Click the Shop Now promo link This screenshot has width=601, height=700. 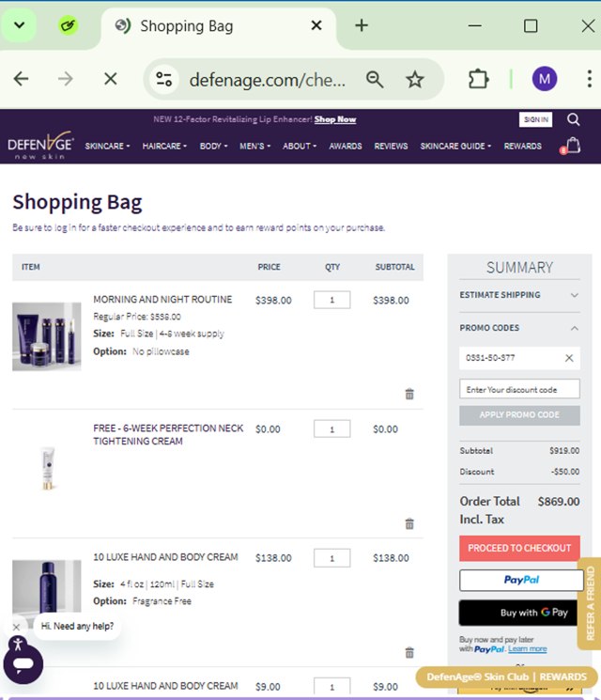335,119
